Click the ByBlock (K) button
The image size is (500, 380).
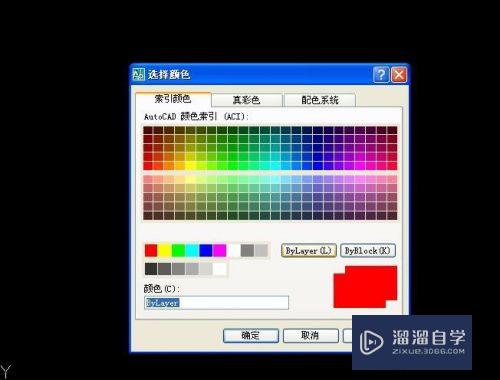point(368,251)
